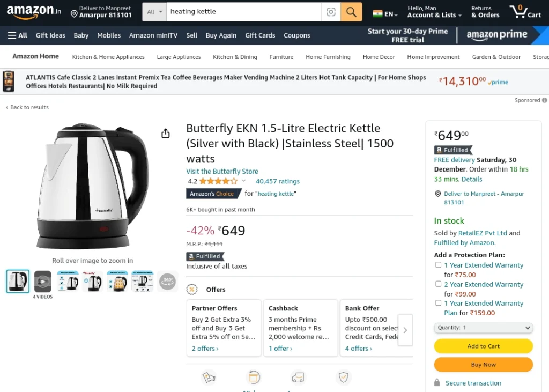Check 1 Year Extended Warranty for ₹75.00
Image resolution: width=549 pixels, height=392 pixels.
(x=438, y=265)
